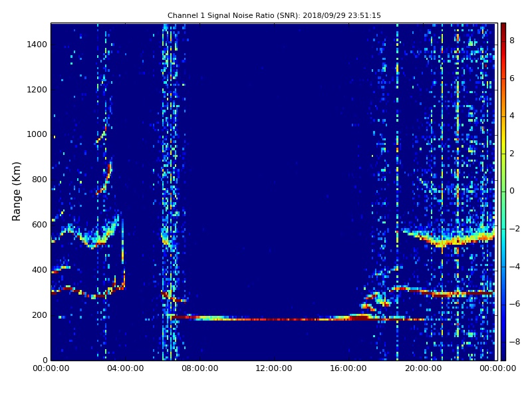Click the red echo trace at 200 km near 12:00
The width and height of the screenshot is (532, 399).
[x=274, y=319]
